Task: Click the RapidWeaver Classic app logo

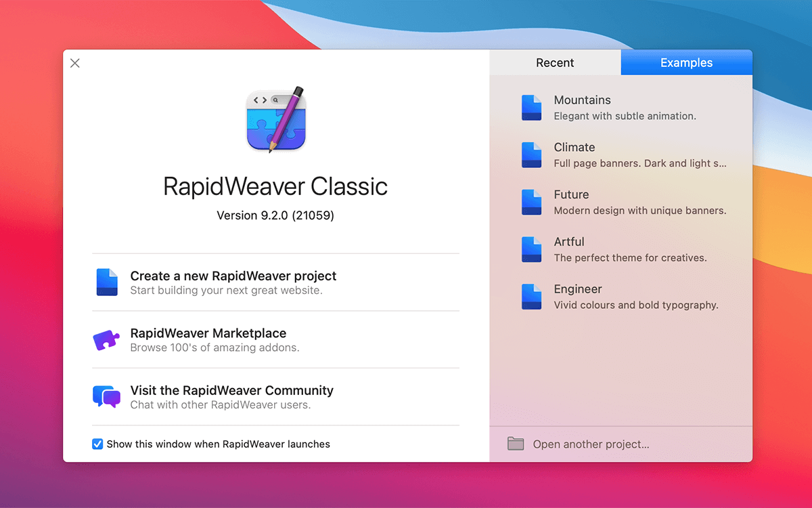Action: [276, 120]
